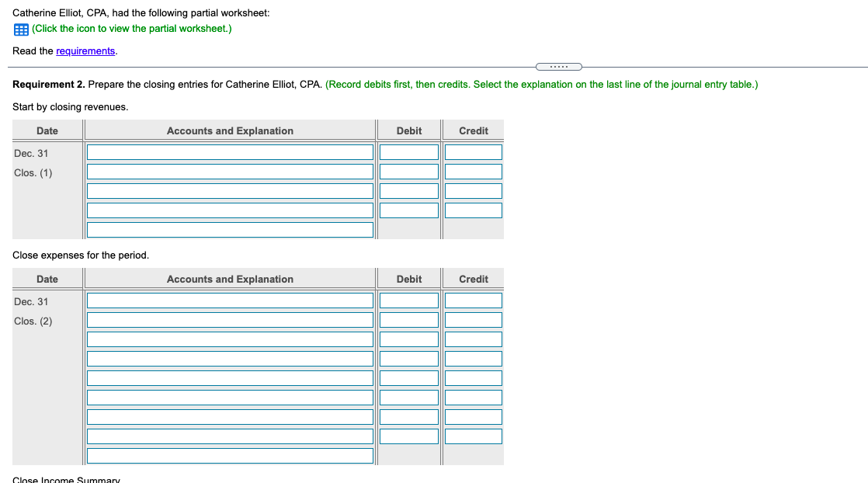Click the first debit field in revenue closing entry
Image resolution: width=868 pixels, height=483 pixels.
409,151
